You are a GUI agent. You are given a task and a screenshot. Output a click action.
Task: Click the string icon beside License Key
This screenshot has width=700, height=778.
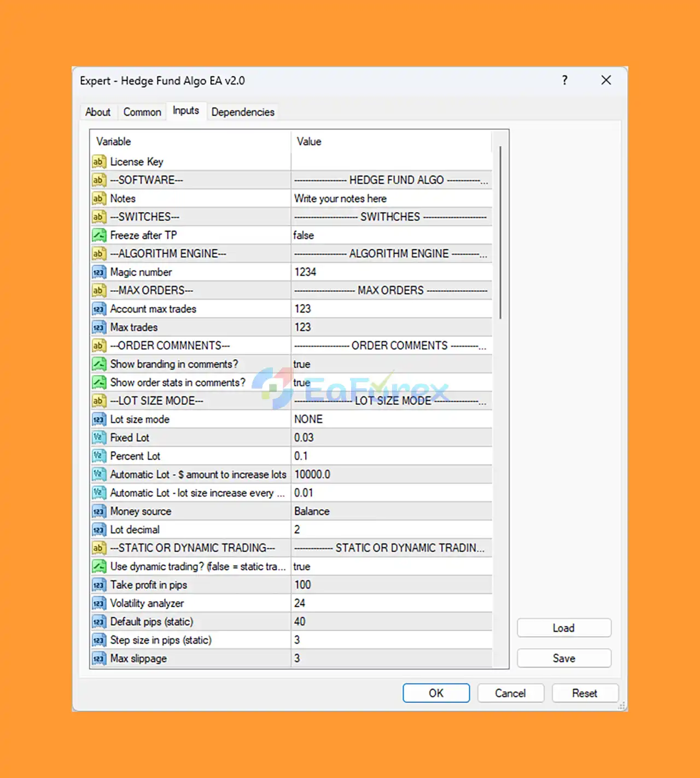click(98, 162)
